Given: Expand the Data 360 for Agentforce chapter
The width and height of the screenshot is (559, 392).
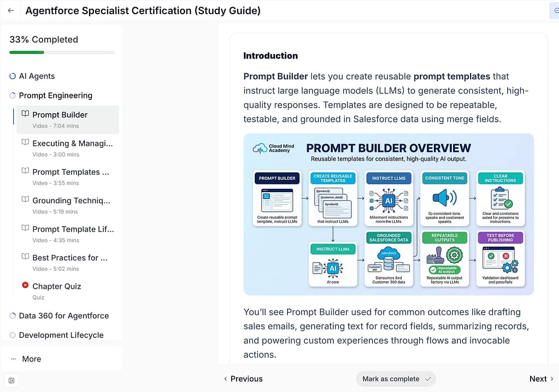Looking at the screenshot, I should click(64, 316).
